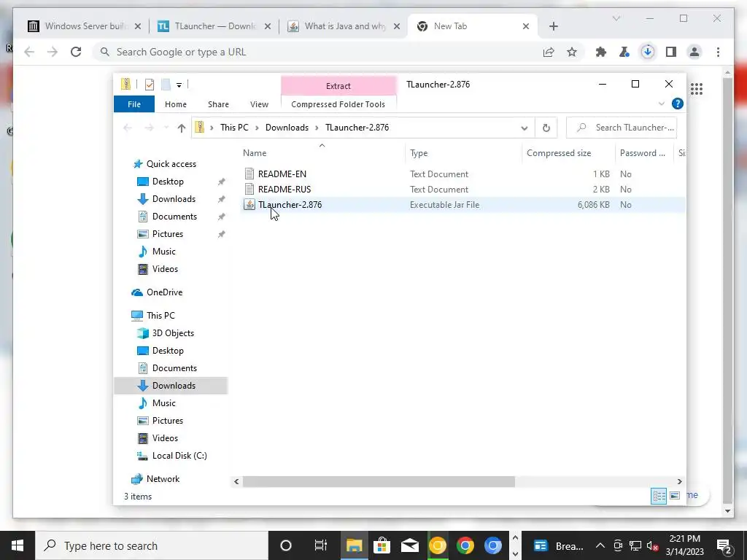Open the Customize Quick Access Toolbar dropdown

click(x=179, y=85)
